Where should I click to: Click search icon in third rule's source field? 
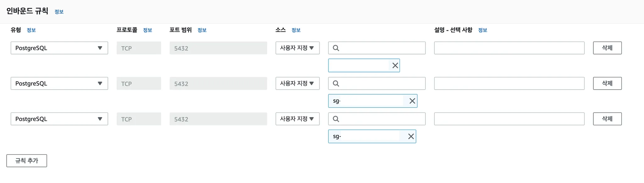coord(336,119)
